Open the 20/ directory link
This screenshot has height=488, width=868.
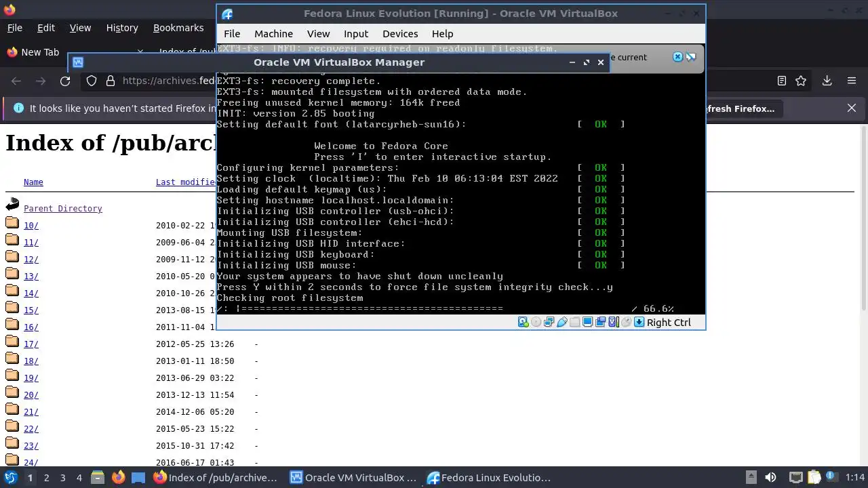31,395
